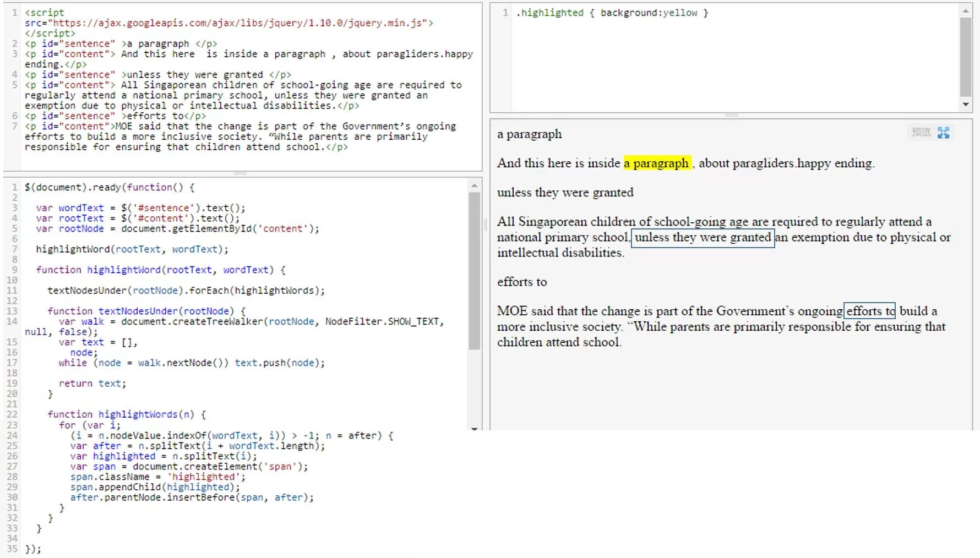The width and height of the screenshot is (980, 558).
Task: Click the 'after.parentNode.insertBefore(span, after);' line
Action: pos(192,497)
